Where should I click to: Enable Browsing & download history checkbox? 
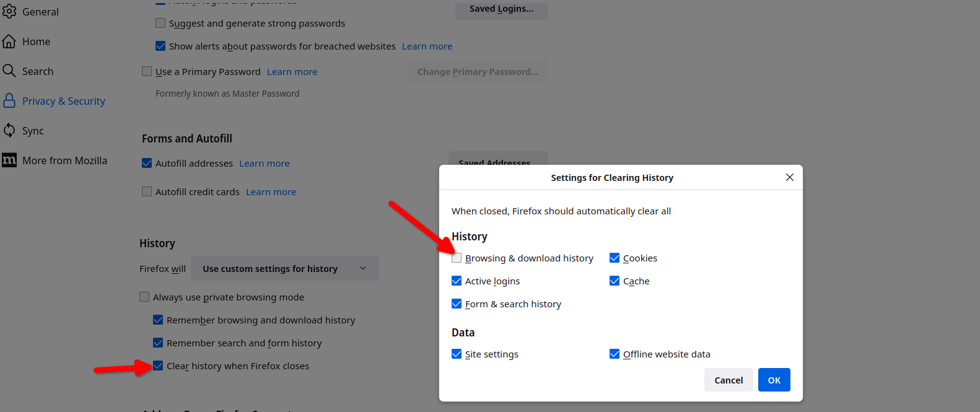click(457, 258)
